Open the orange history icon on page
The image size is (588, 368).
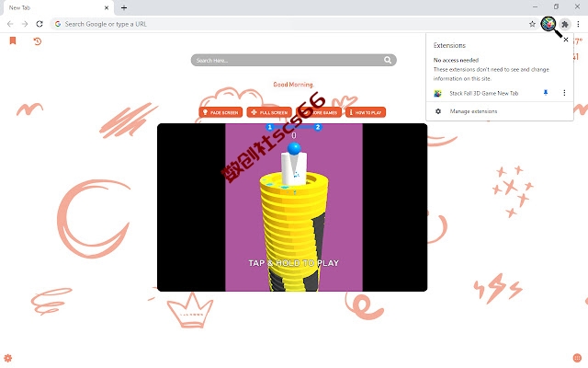click(x=37, y=40)
